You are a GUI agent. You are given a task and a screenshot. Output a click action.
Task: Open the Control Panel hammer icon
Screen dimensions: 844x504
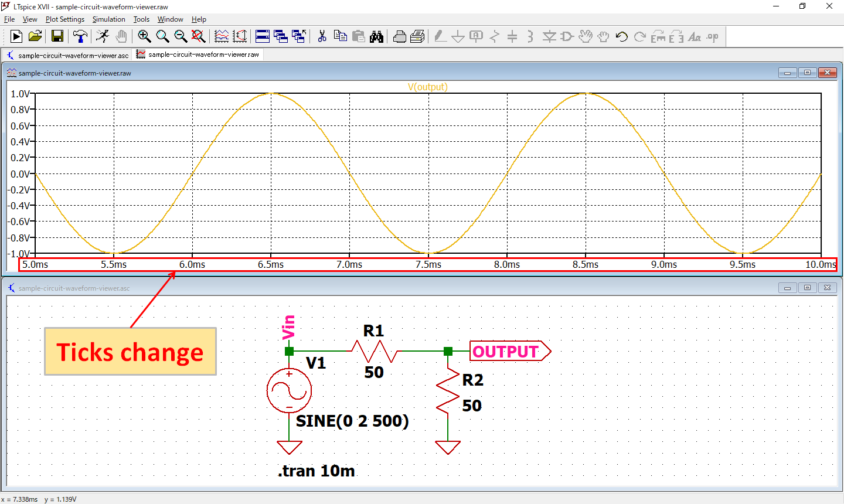80,36
